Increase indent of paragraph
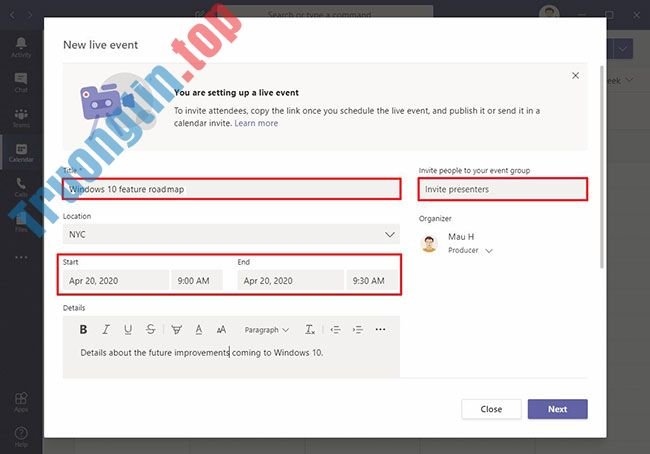The image size is (650, 454). [x=358, y=330]
